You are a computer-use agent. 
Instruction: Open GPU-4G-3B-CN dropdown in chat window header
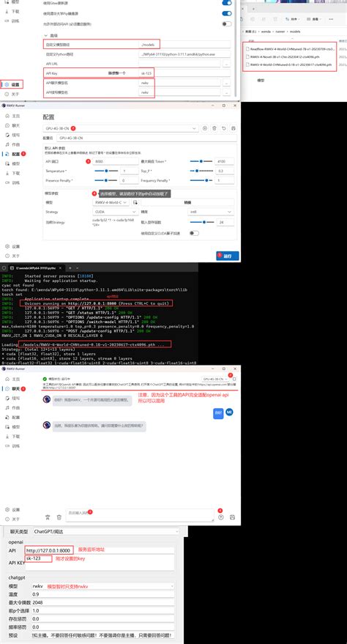[215, 379]
